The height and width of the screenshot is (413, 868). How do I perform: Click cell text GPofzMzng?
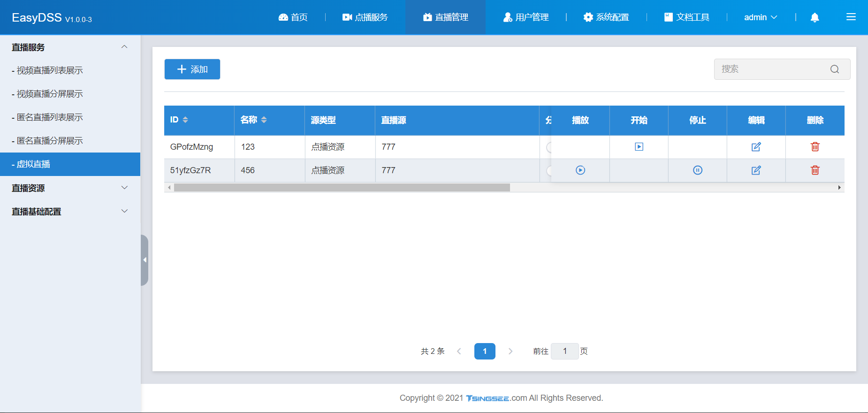point(191,147)
